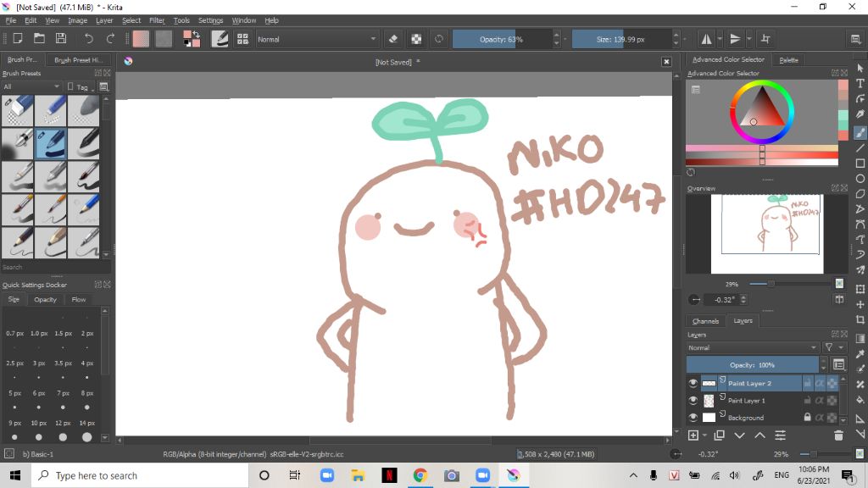
Task: Open the File menu
Action: pos(11,20)
